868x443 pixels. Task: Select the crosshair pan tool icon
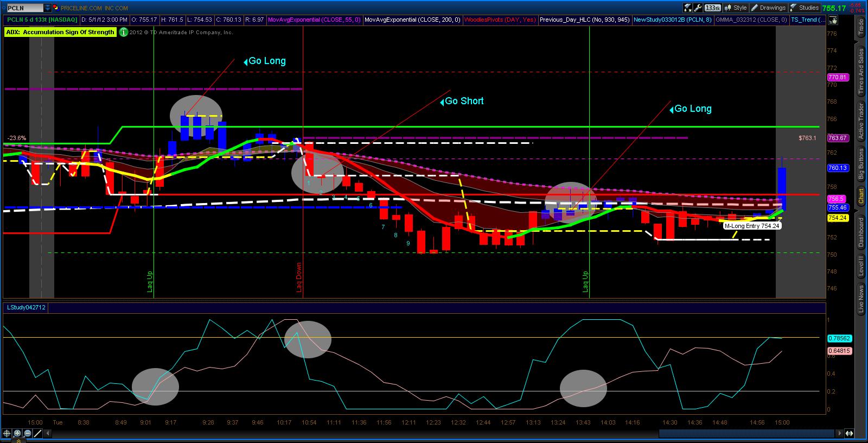[x=7, y=433]
